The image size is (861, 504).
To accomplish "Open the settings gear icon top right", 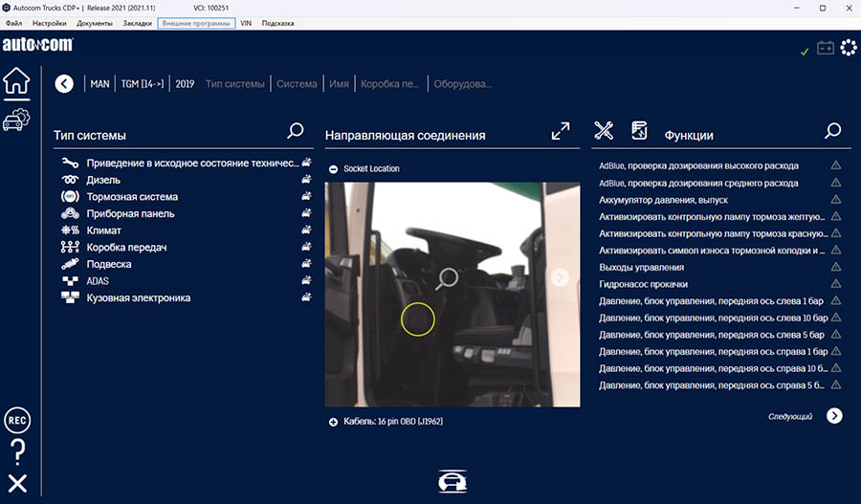I will [849, 48].
